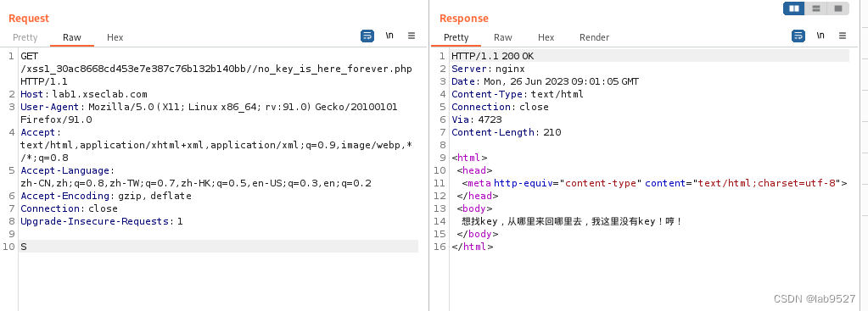Viewport: 868px width, 311px height.
Task: Toggle word wrap icon in Response panel
Action: pyautogui.click(x=798, y=36)
